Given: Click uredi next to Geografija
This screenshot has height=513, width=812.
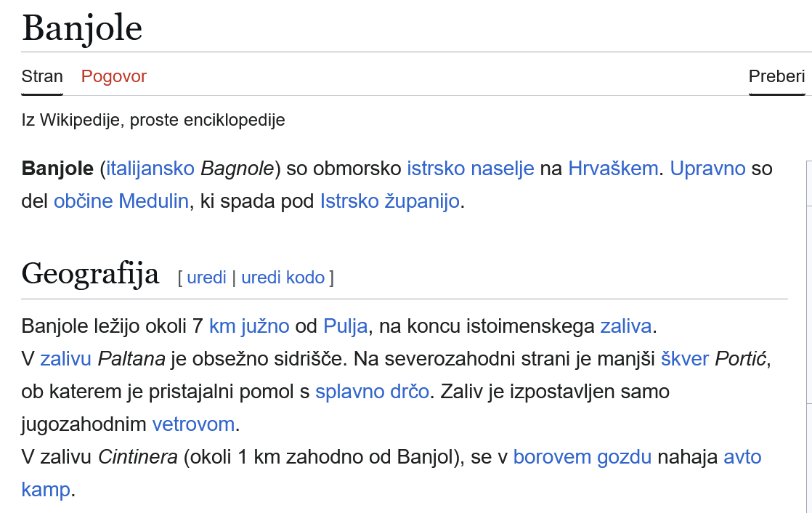Looking at the screenshot, I should coord(206,278).
